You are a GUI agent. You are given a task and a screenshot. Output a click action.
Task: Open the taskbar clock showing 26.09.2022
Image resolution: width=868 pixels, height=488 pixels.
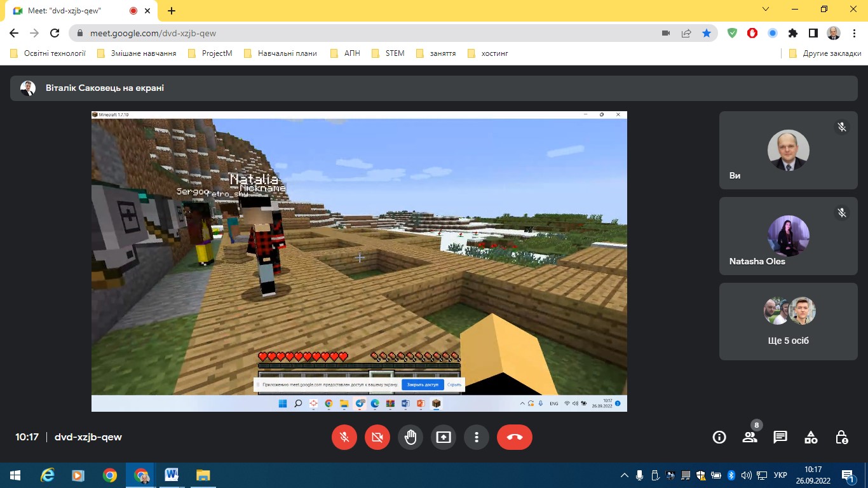tap(813, 475)
